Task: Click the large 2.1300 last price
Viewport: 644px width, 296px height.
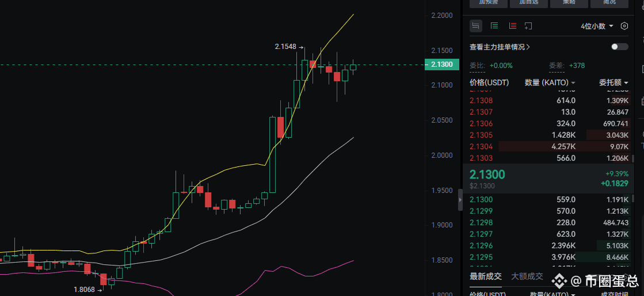Action: pos(487,174)
